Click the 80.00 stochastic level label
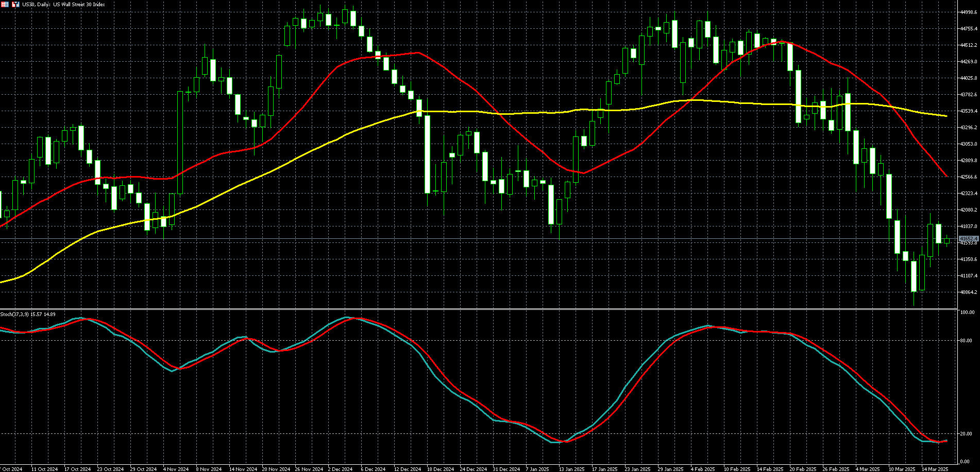Image resolution: width=980 pixels, height=472 pixels. [967, 341]
